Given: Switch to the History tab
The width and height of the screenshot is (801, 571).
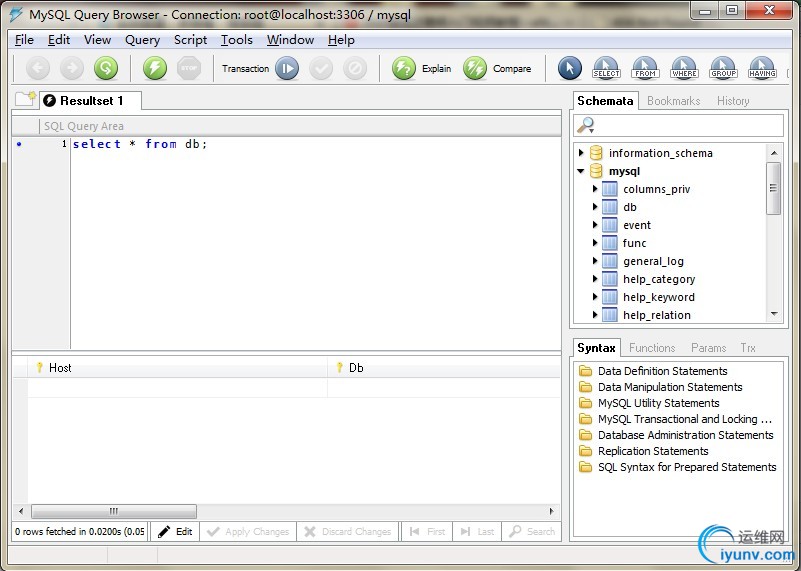Looking at the screenshot, I should click(x=733, y=101).
